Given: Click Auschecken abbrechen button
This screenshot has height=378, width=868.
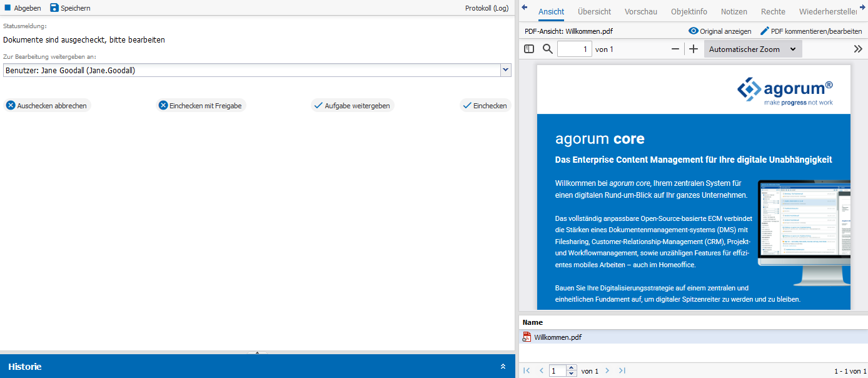Looking at the screenshot, I should pyautogui.click(x=48, y=106).
